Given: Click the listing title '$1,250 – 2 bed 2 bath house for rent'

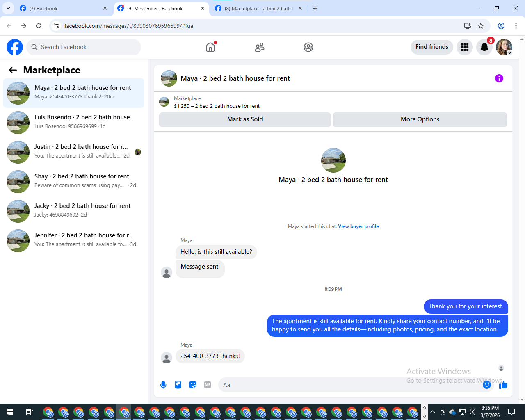Looking at the screenshot, I should coord(217,106).
